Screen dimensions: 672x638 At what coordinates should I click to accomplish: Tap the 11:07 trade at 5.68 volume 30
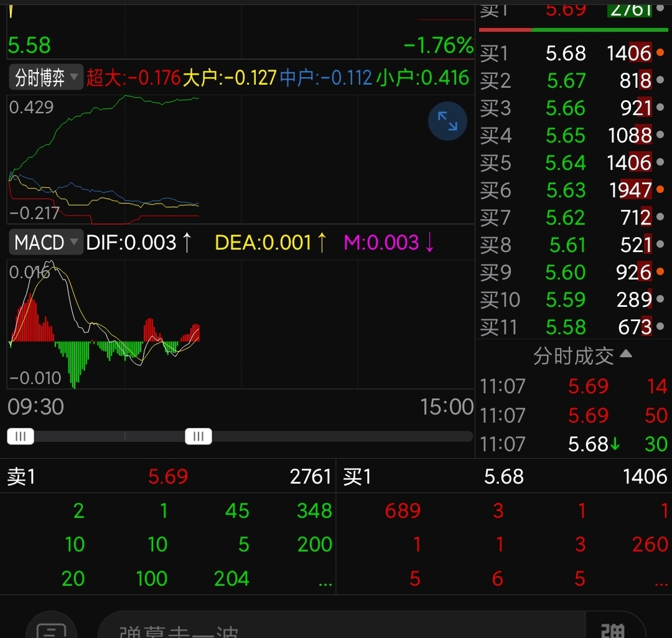pos(573,444)
